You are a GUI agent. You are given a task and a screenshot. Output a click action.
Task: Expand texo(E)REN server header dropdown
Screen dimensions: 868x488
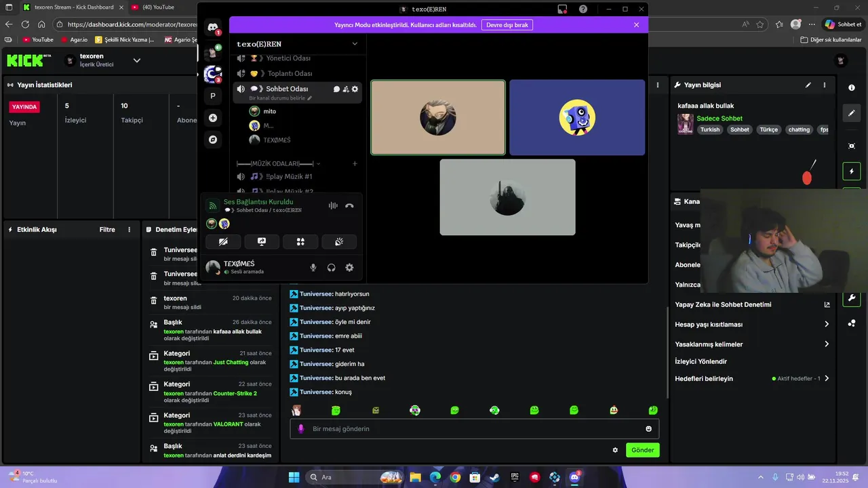(355, 44)
